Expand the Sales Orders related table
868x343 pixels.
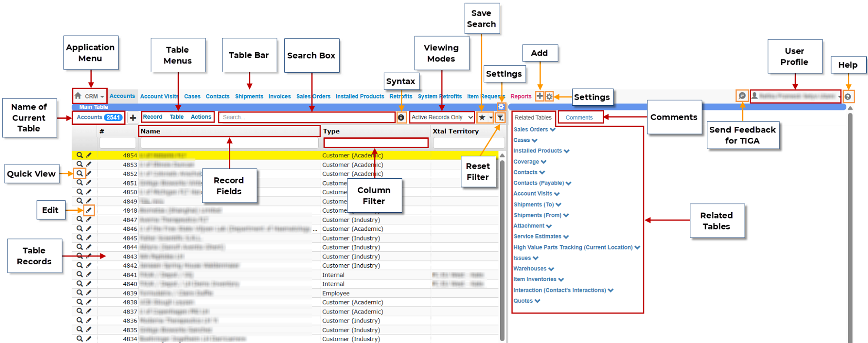click(534, 130)
